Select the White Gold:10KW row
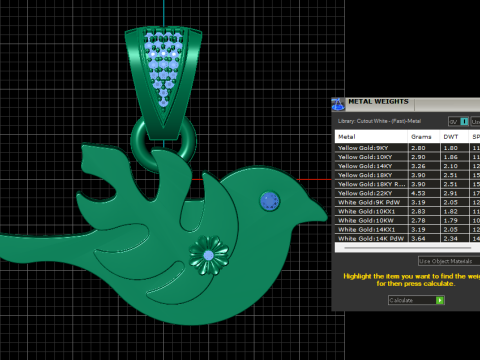480x360 pixels. tap(407, 220)
